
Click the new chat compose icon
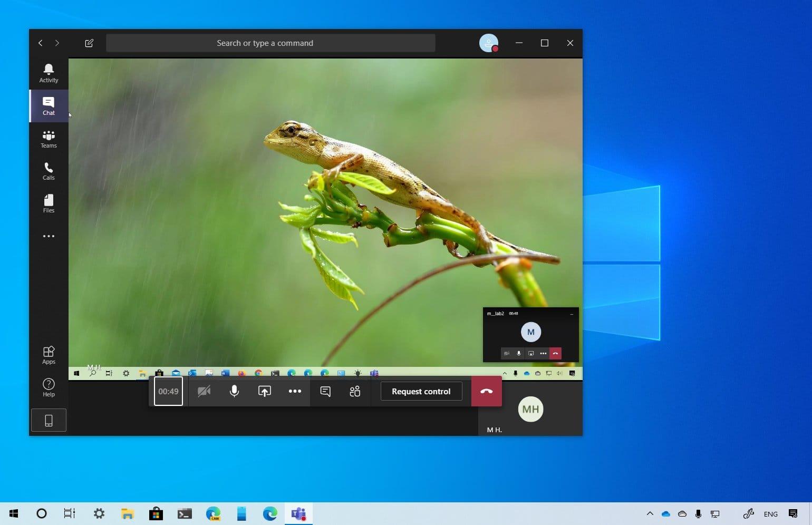pos(89,43)
